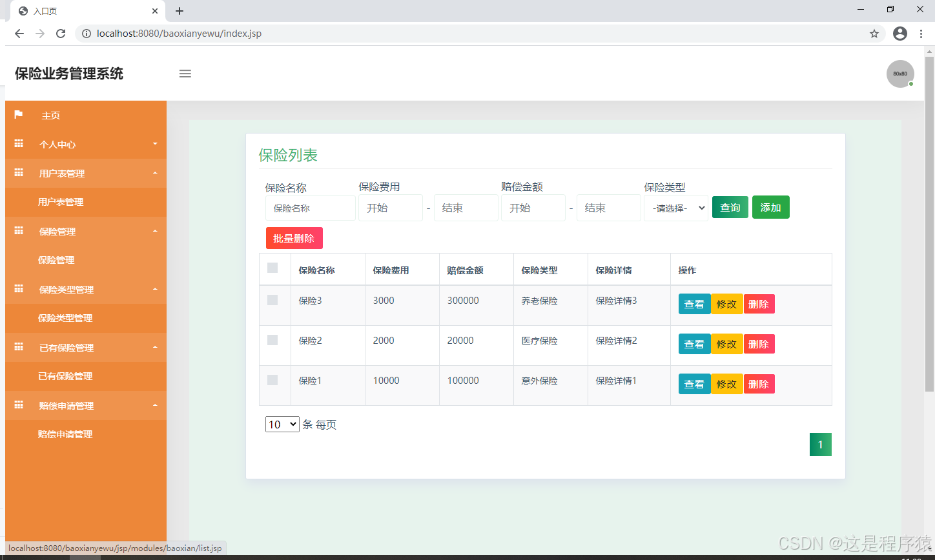Open the rows-per-page dropdown showing 10
This screenshot has width=935, height=560.
click(x=282, y=425)
